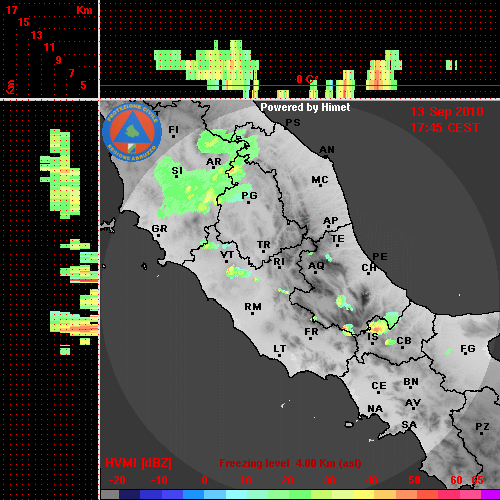
Task: Click the '9' altitude axis label
Action: 59,60
